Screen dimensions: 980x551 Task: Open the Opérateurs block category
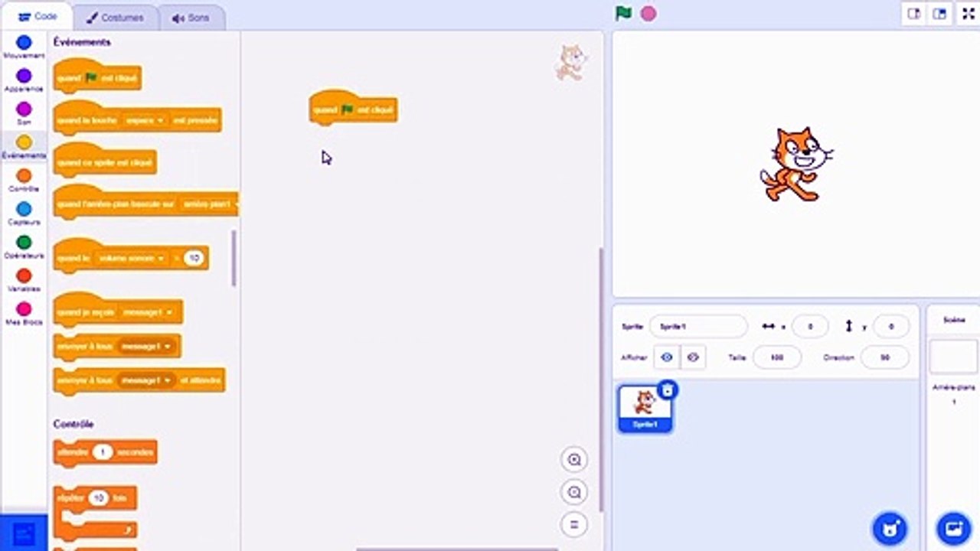[24, 247]
